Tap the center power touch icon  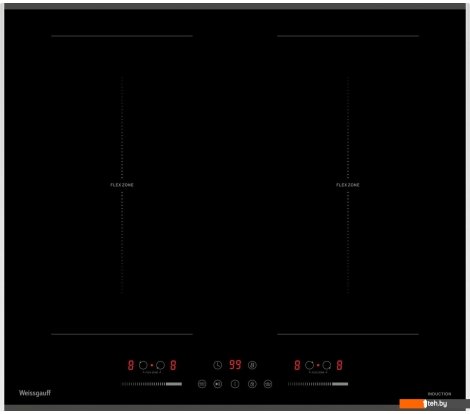(235, 384)
